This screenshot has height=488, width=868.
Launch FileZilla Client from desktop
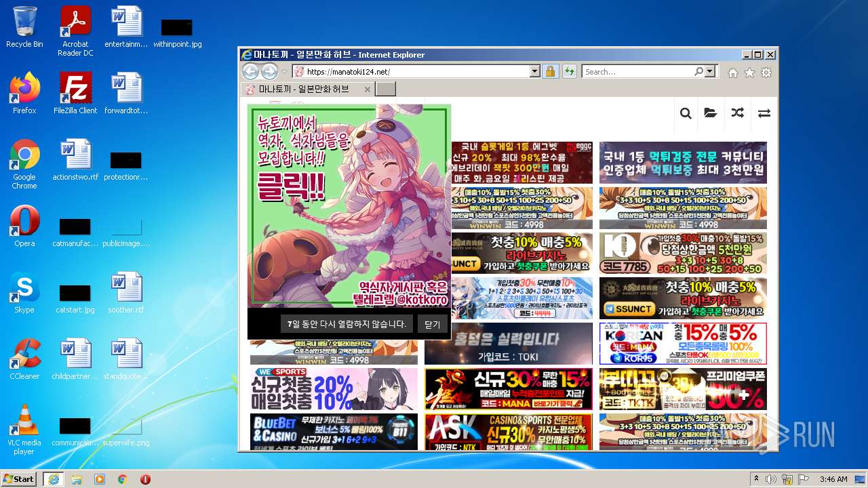point(75,94)
